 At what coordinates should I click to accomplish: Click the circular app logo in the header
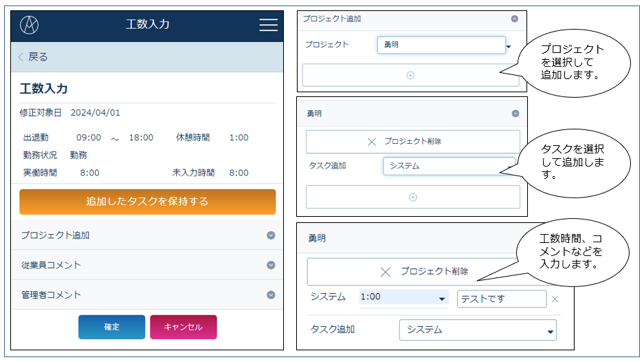click(x=30, y=25)
